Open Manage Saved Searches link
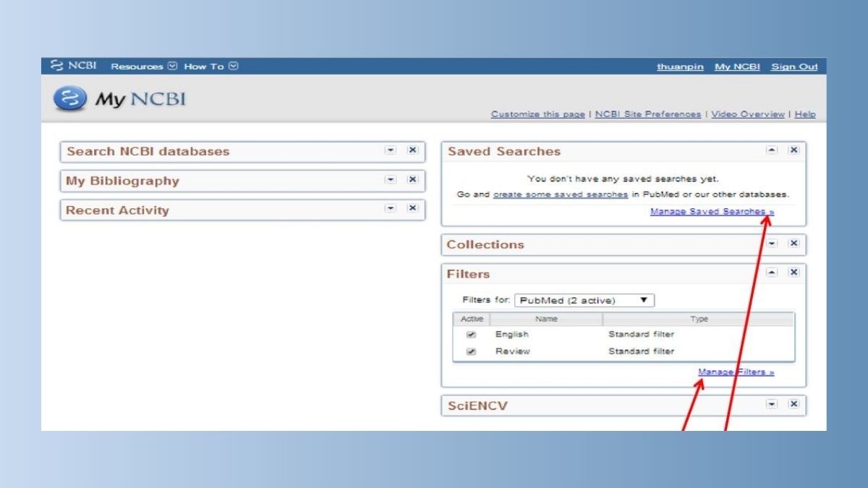The width and height of the screenshot is (868, 488). click(x=712, y=212)
